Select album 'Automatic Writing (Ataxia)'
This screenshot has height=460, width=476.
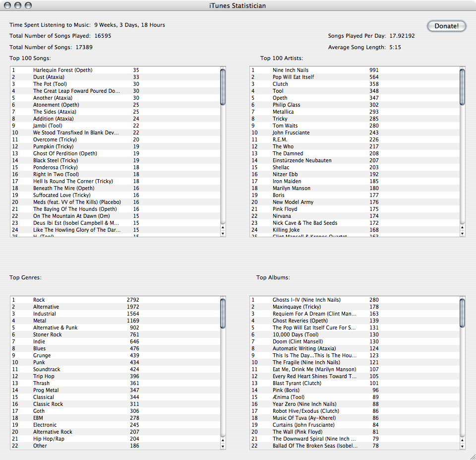(355, 348)
